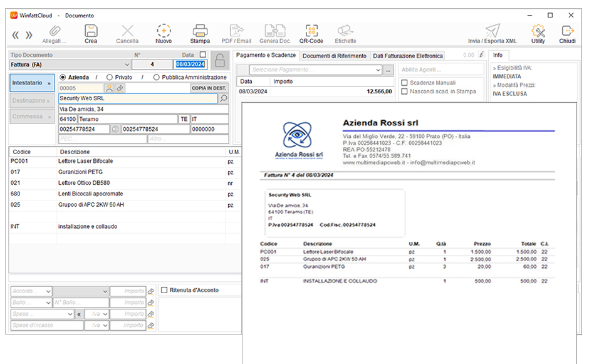Click the company name field Security Web SRL
This screenshot has width=589, height=364.
pos(138,98)
